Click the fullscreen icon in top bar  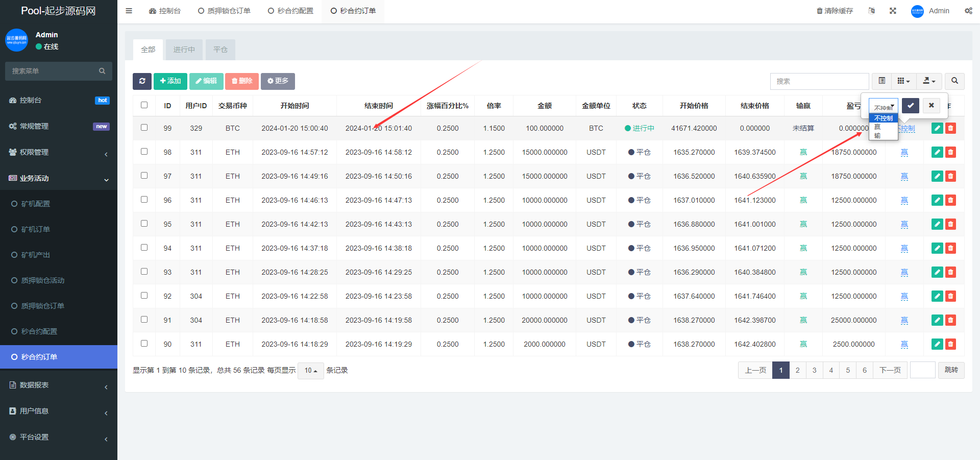893,11
